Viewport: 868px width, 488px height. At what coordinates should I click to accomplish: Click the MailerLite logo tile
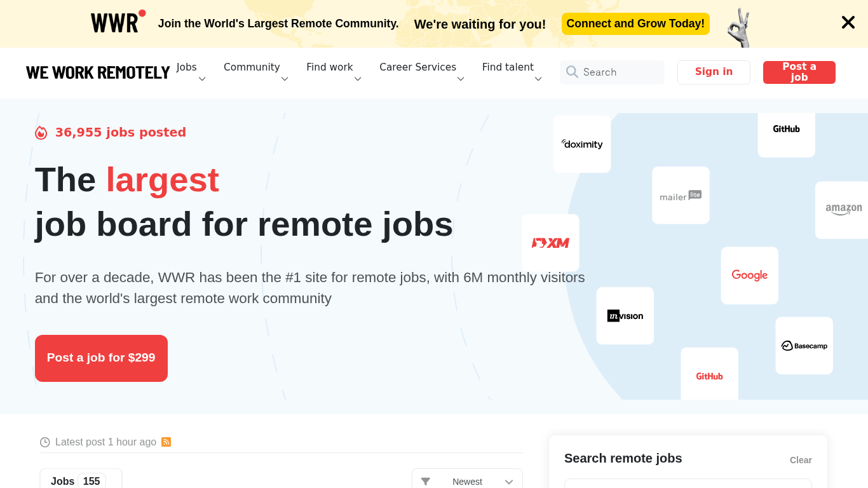pyautogui.click(x=681, y=196)
